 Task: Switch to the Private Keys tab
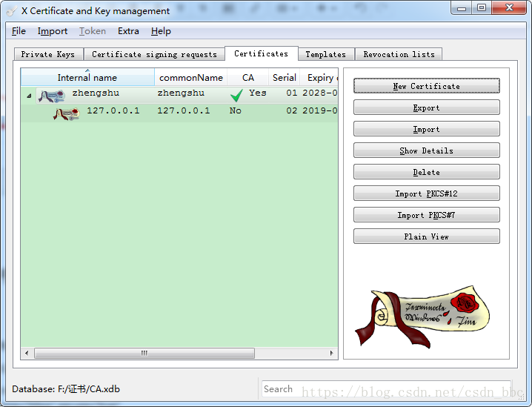[x=48, y=54]
